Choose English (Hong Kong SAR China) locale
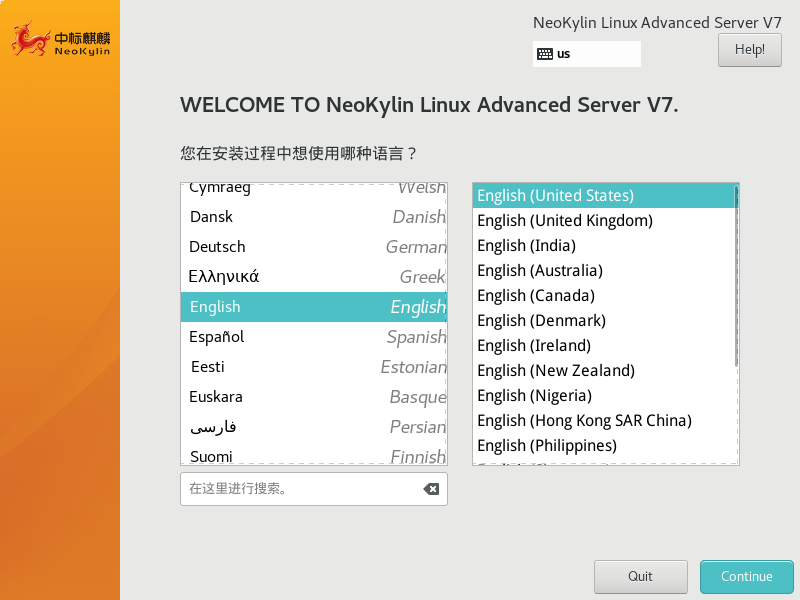This screenshot has height=600, width=800. pos(604,420)
